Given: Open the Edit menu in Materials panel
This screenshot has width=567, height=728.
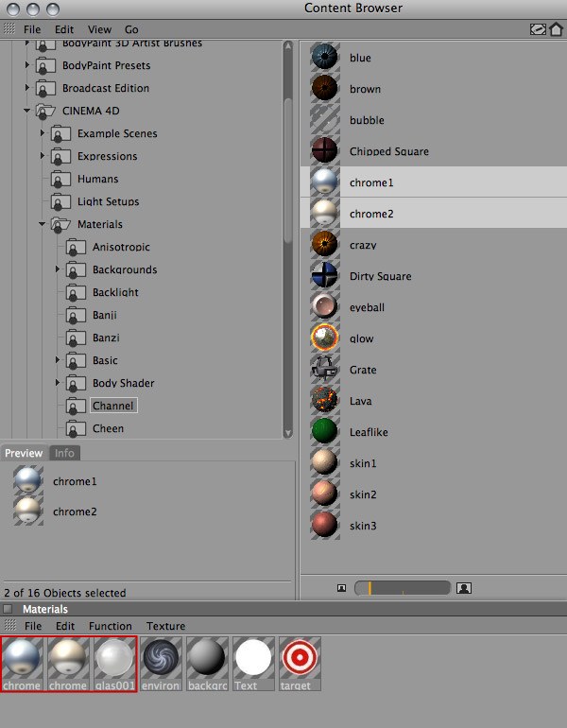Looking at the screenshot, I should (x=65, y=626).
